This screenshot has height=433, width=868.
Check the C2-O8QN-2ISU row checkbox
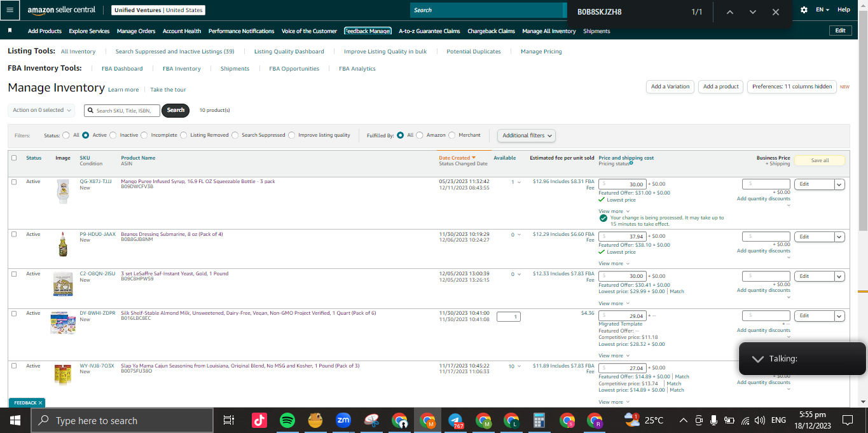(x=14, y=273)
